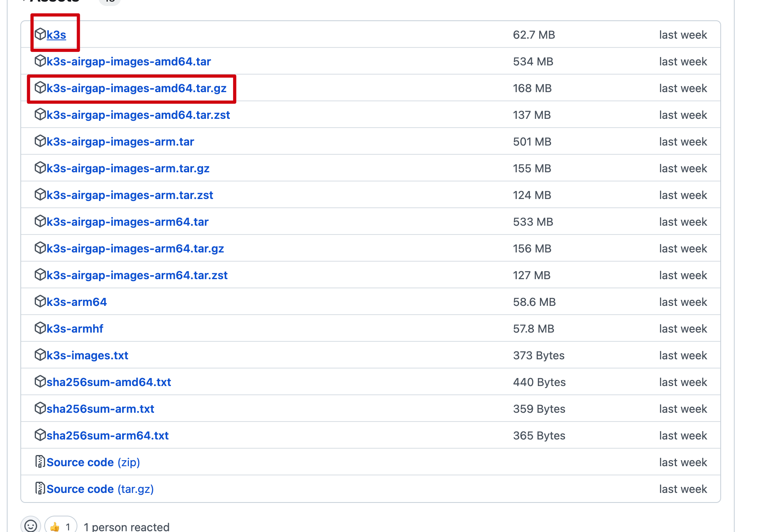
Task: Click '1 person reacted' text
Action: click(x=126, y=527)
